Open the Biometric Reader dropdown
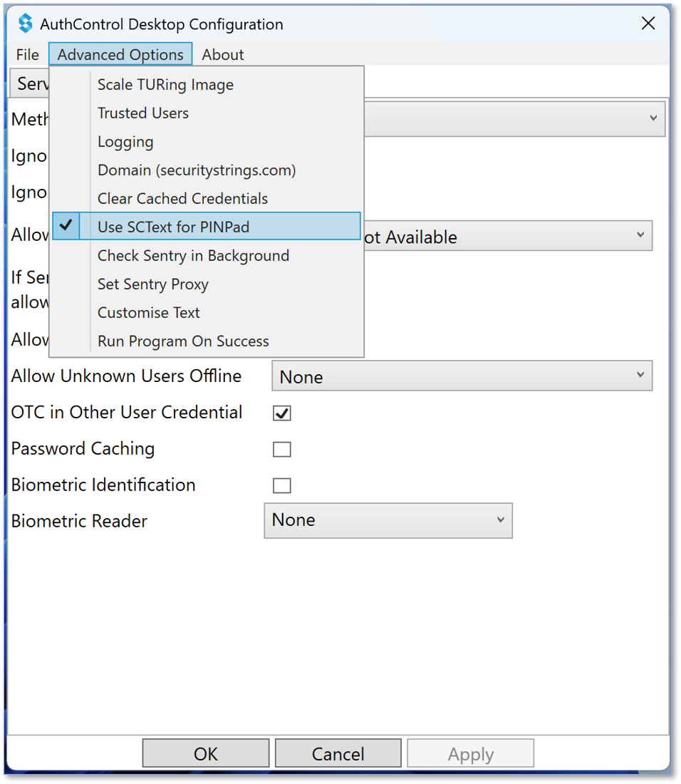This screenshot has height=784, width=681. coord(388,520)
